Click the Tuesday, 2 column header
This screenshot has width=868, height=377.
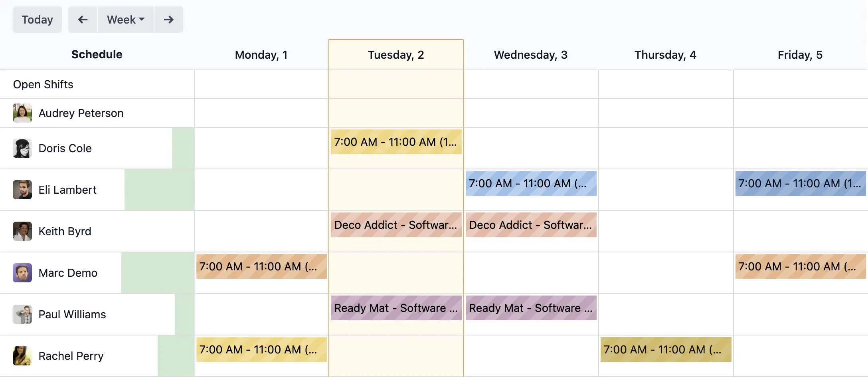coord(395,55)
